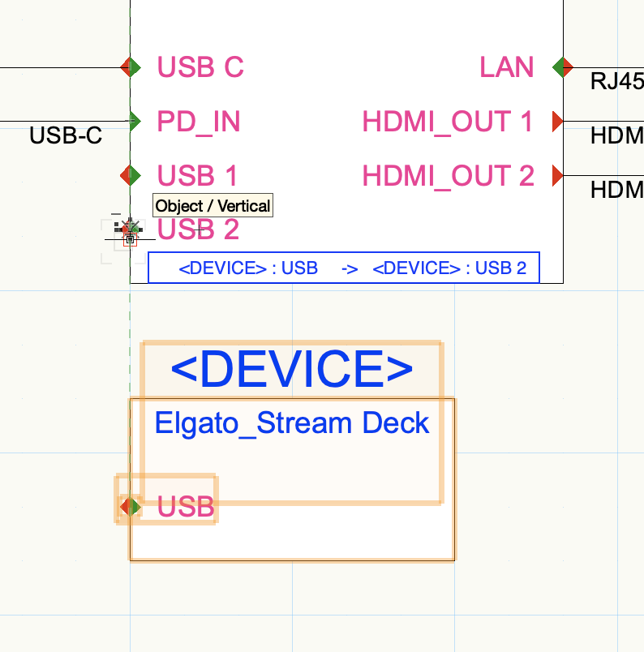
Task: Click the USB C socket diamond marker
Action: pos(131,66)
